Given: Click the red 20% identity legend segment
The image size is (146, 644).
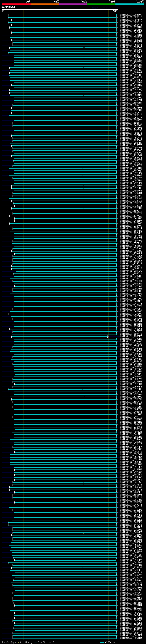Looking at the screenshot, I should coord(16,4).
